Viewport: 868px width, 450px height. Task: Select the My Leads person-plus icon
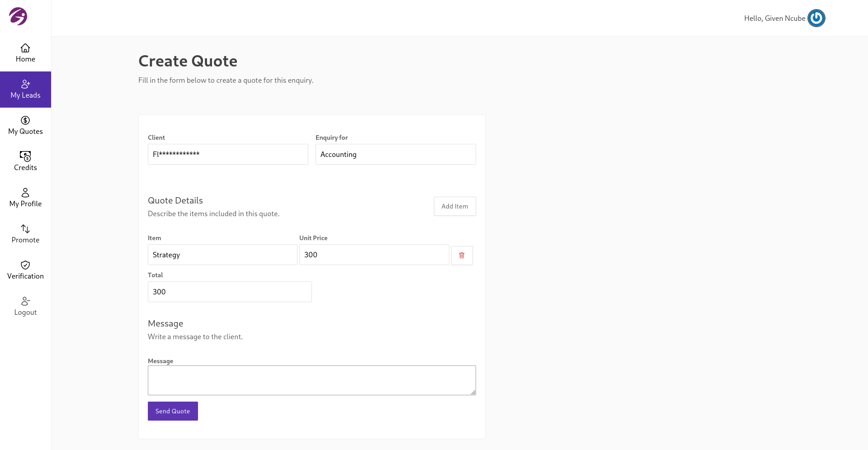point(25,84)
